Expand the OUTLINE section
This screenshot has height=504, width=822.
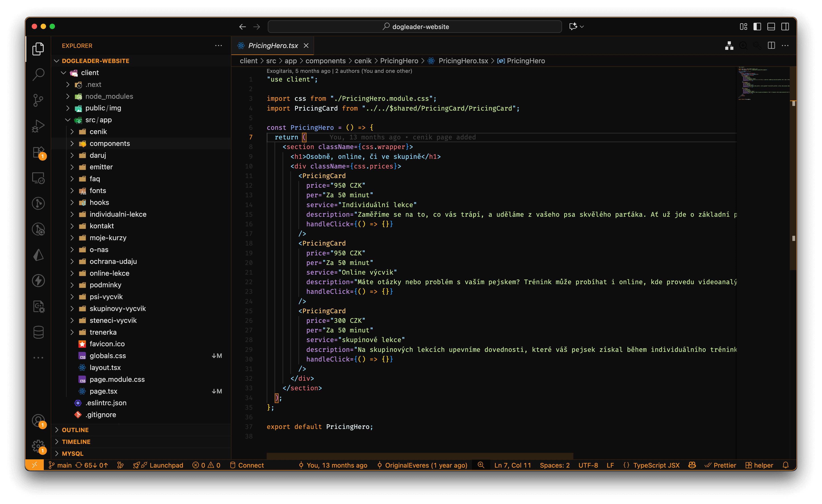point(75,430)
